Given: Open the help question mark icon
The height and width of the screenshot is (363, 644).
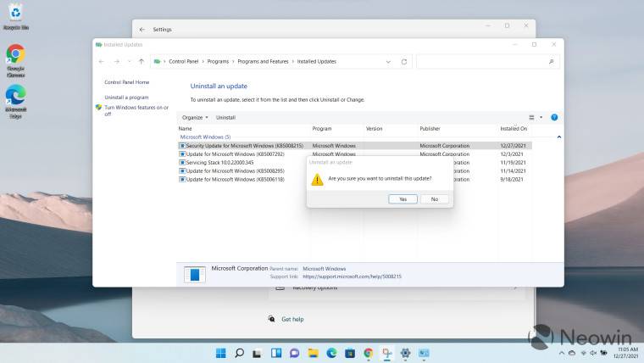Looking at the screenshot, I should (x=554, y=117).
